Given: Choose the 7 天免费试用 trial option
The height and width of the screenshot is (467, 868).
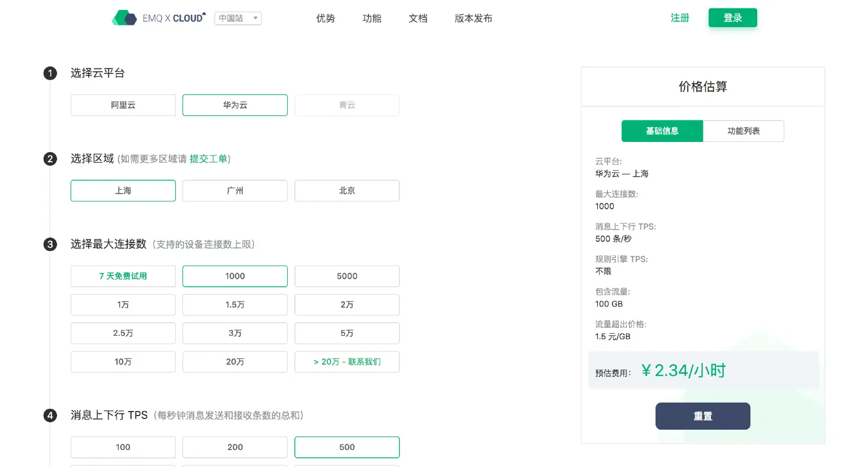Looking at the screenshot, I should click(x=123, y=276).
